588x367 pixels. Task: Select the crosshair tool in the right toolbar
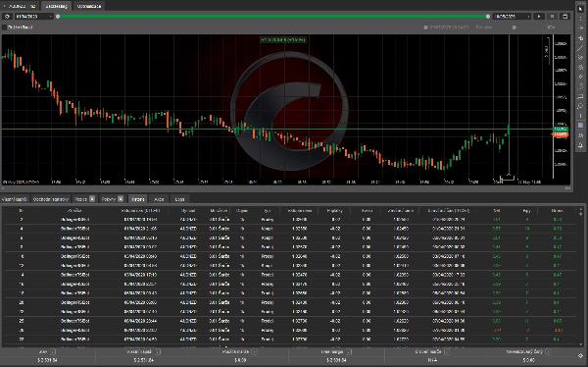[580, 28]
